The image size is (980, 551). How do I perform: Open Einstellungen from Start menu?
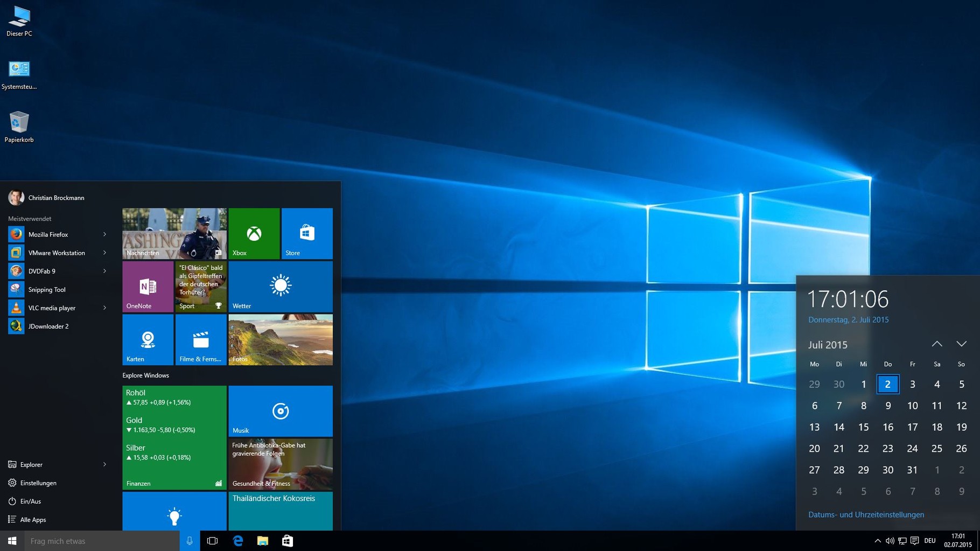38,483
